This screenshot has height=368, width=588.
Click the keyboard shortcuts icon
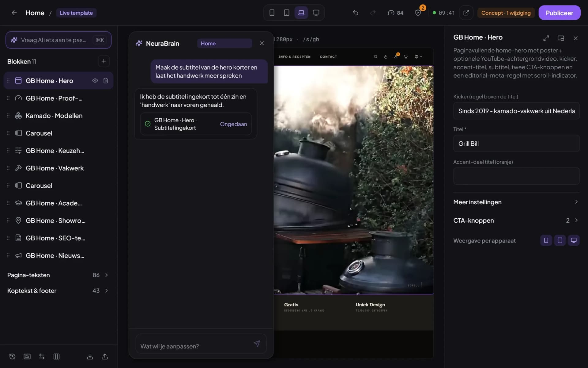[x=27, y=356]
